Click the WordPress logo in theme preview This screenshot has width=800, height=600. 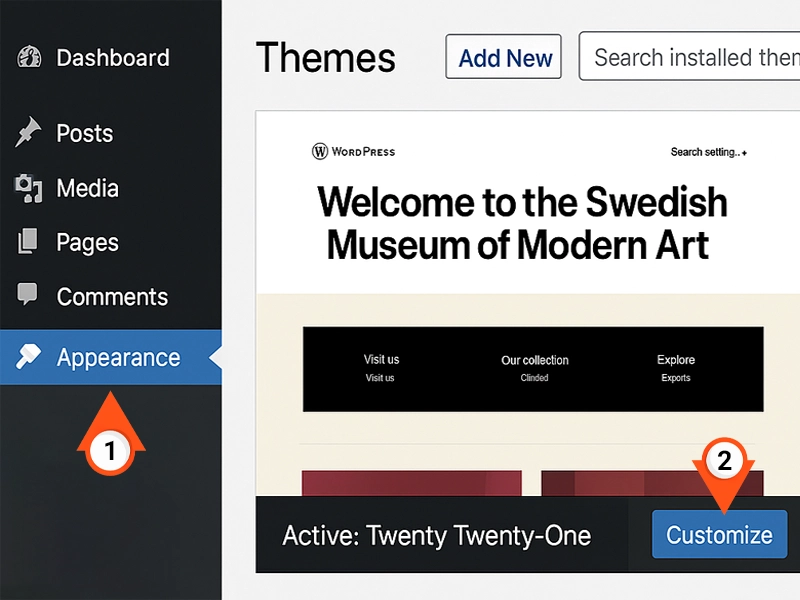(x=321, y=152)
